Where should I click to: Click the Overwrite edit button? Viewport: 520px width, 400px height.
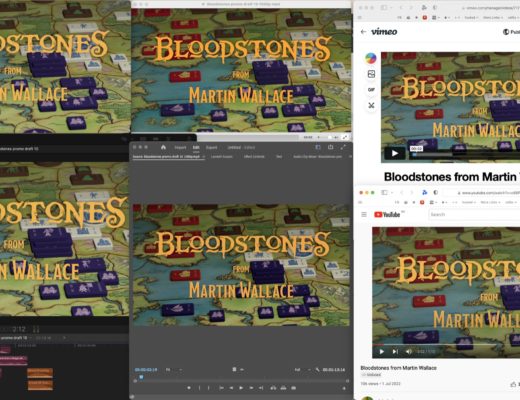click(x=283, y=388)
